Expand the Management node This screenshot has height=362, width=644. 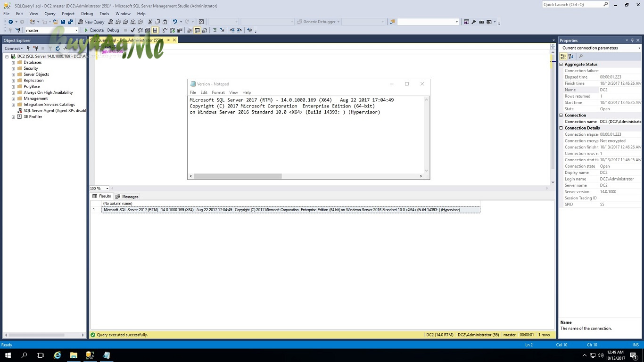pyautogui.click(x=13, y=99)
